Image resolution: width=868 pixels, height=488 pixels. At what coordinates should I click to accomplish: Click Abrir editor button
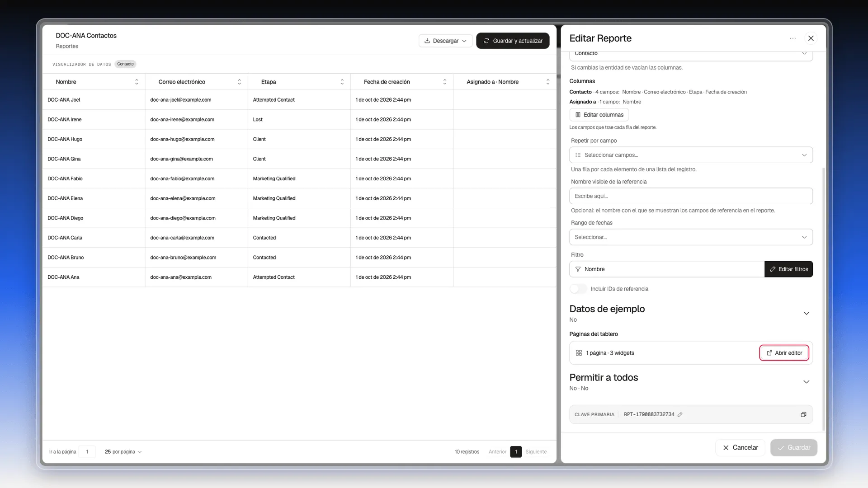(784, 353)
